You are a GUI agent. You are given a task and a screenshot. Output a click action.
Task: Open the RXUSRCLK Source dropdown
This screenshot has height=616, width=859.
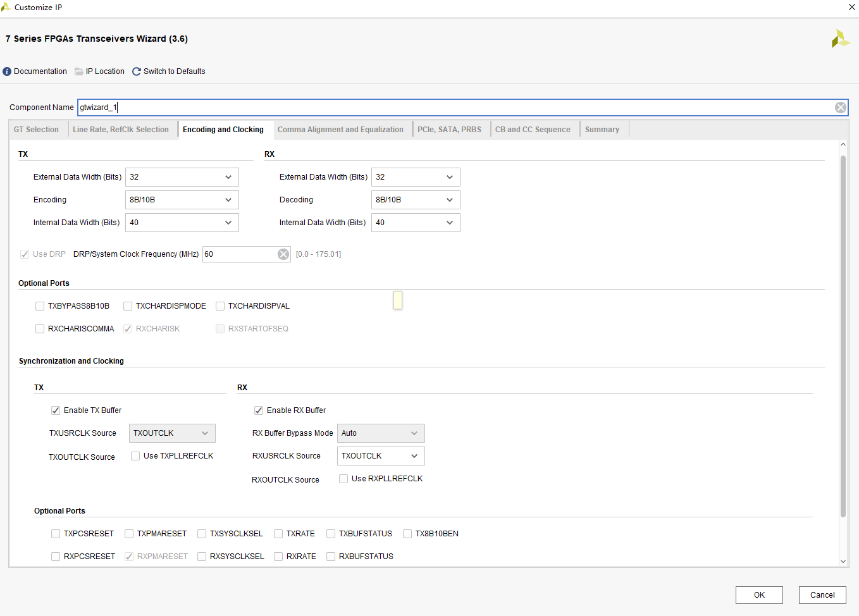381,456
